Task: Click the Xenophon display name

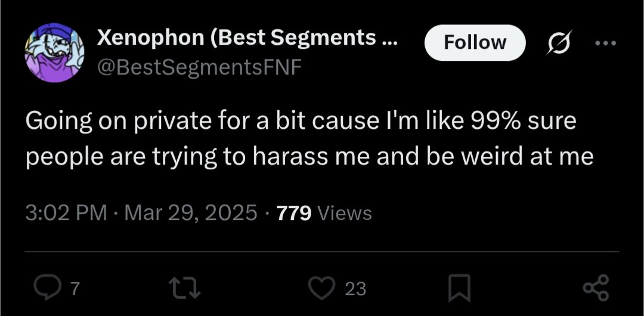Action: 149,39
